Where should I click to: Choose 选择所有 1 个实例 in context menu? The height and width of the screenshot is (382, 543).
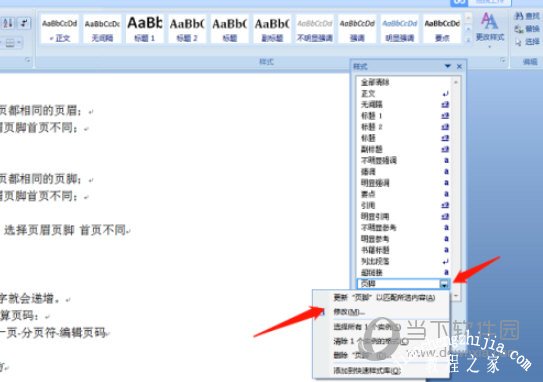point(381,327)
